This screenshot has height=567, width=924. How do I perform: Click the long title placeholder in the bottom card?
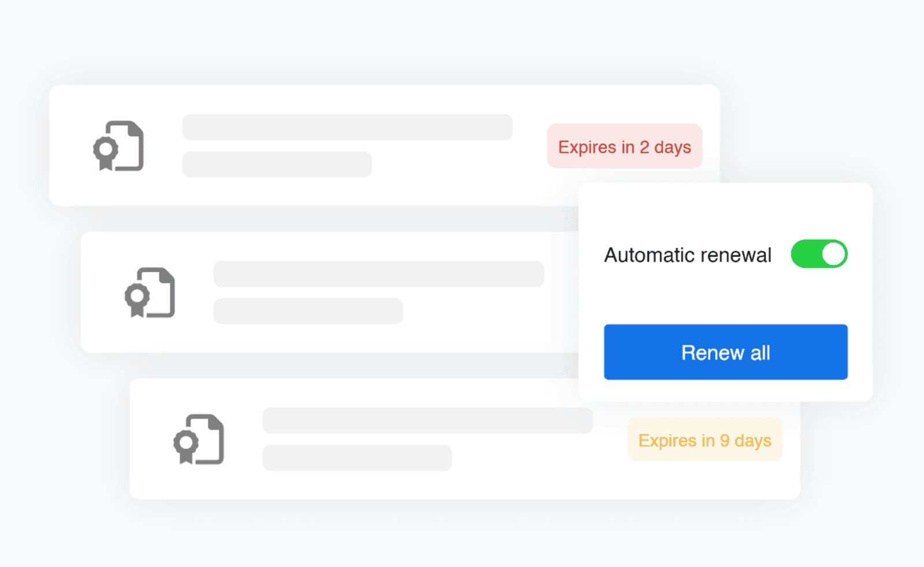pyautogui.click(x=428, y=420)
